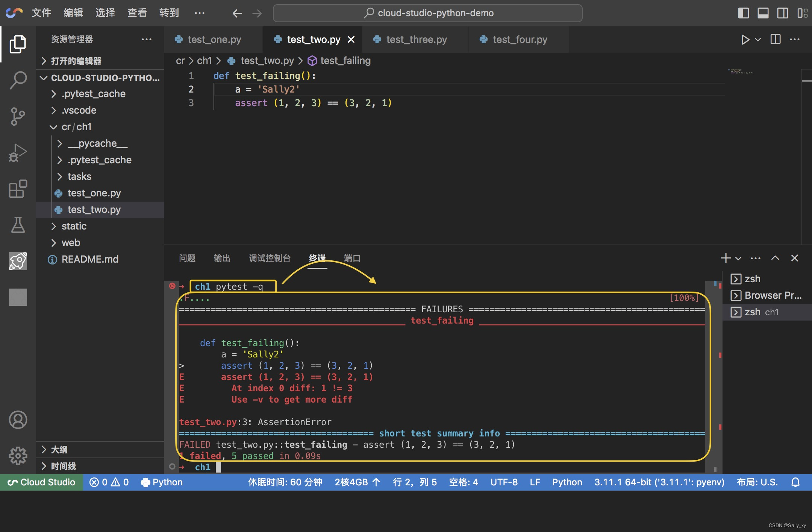Open the View menu (查看)
Image resolution: width=812 pixels, height=532 pixels.
point(137,13)
